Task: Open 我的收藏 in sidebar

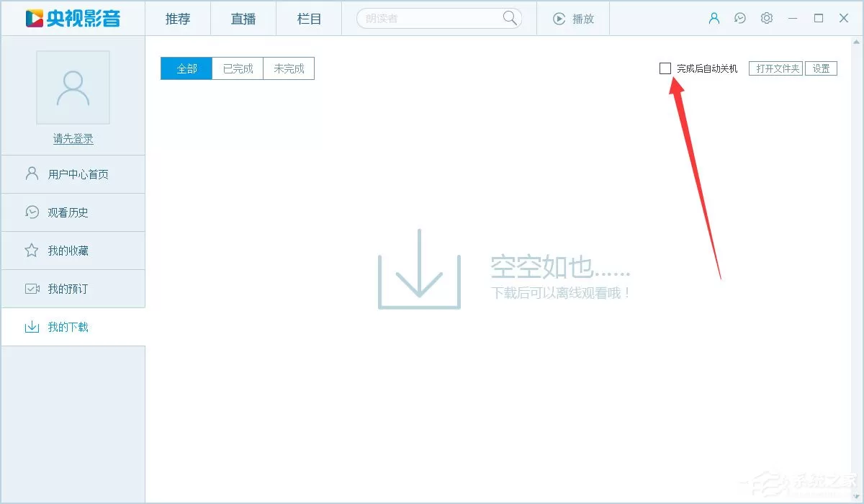Action: tap(73, 251)
